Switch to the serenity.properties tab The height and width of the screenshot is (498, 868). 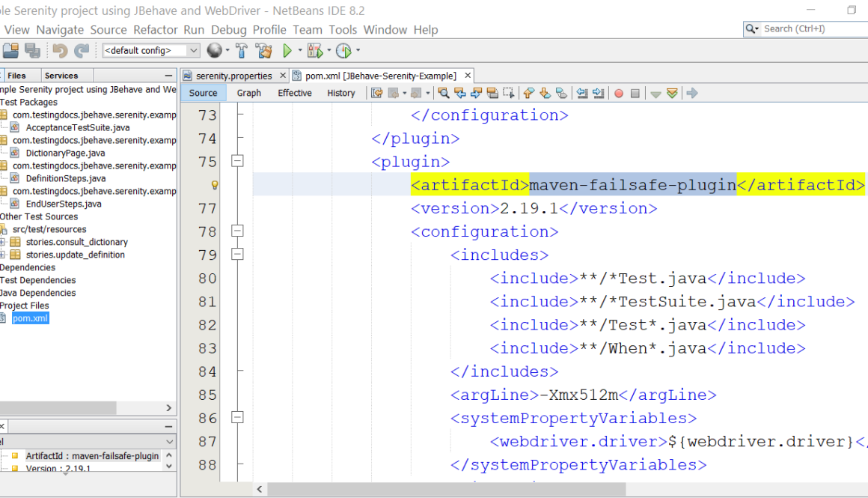point(233,76)
